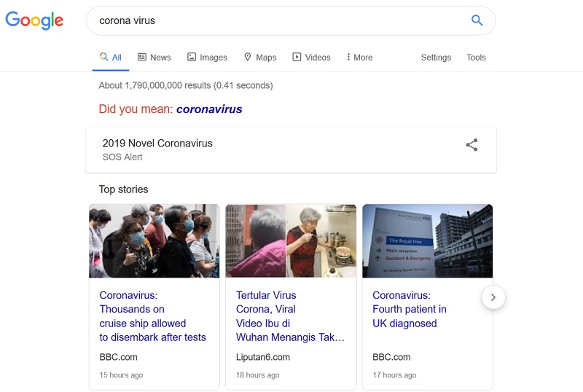This screenshot has height=392, width=583.
Task: Click the Royal Free hospital sign thumbnail
Action: coord(427,241)
